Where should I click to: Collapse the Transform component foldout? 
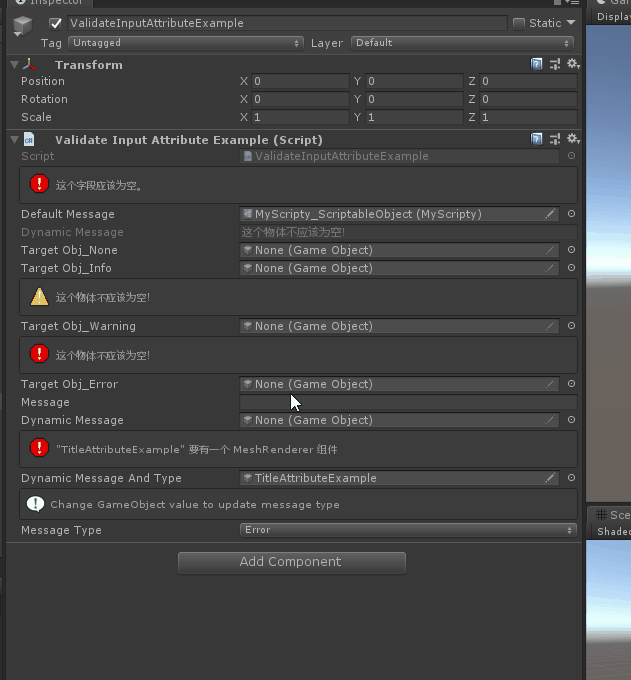coord(14,65)
